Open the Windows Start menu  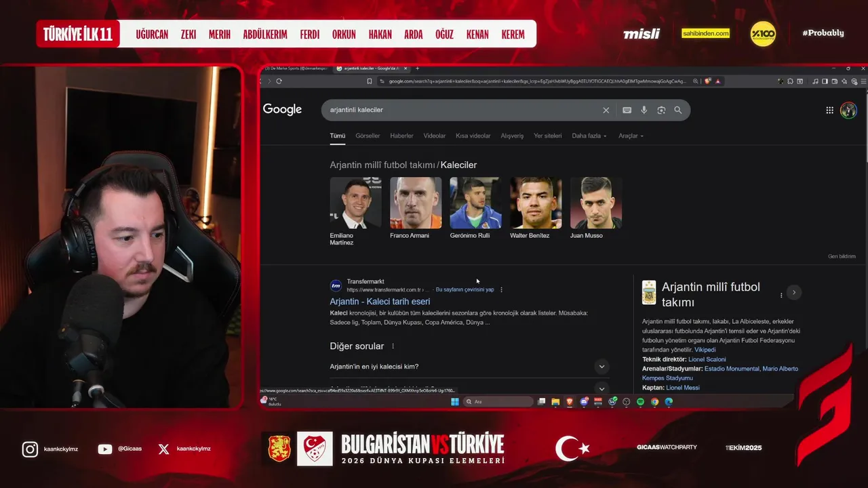tap(455, 401)
